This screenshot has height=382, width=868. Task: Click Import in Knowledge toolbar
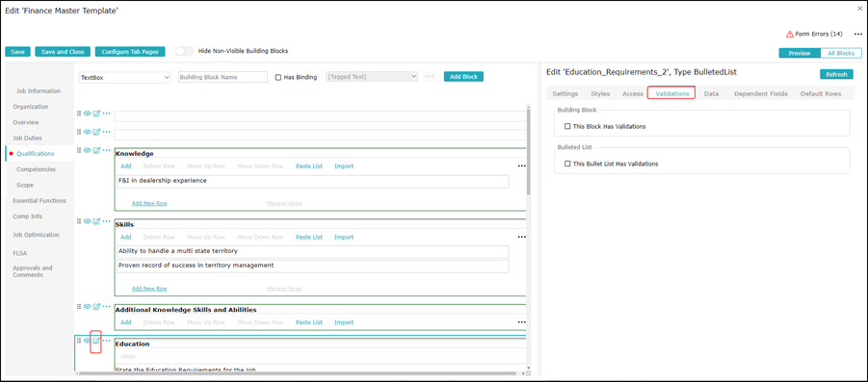[x=344, y=166]
